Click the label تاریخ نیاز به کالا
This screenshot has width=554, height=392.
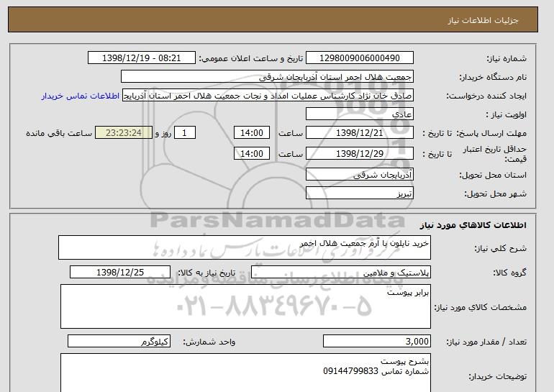click(206, 273)
